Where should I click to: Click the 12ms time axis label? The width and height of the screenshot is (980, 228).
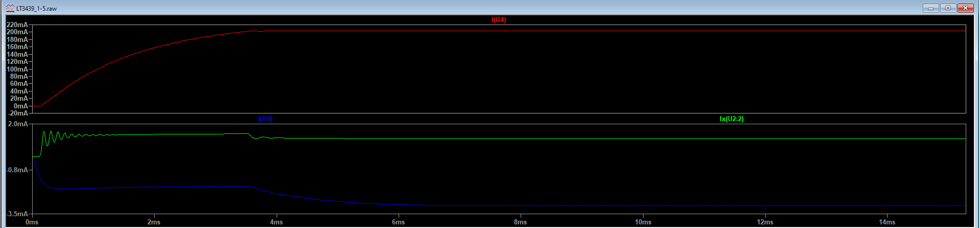click(x=765, y=222)
